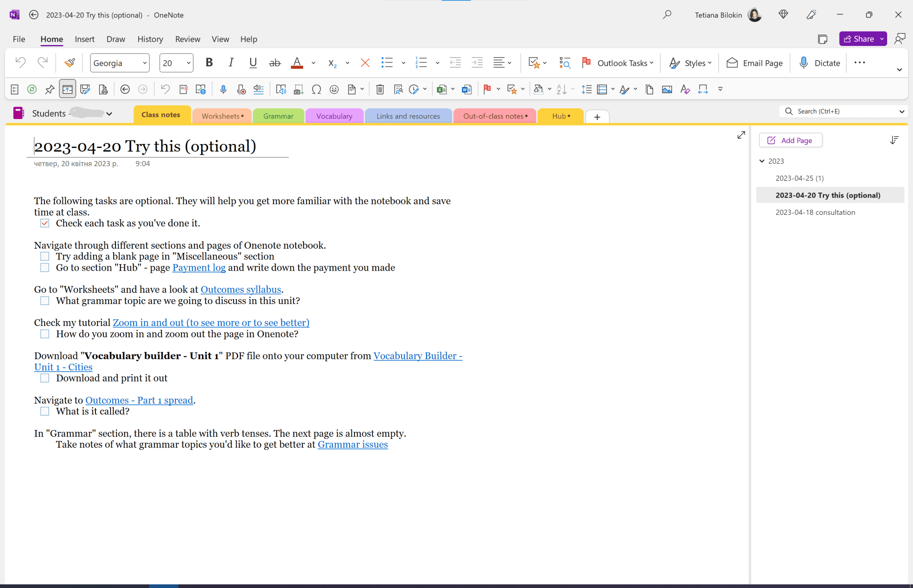The width and height of the screenshot is (913, 588).
Task: Open the Find Tags icon
Action: 565,63
